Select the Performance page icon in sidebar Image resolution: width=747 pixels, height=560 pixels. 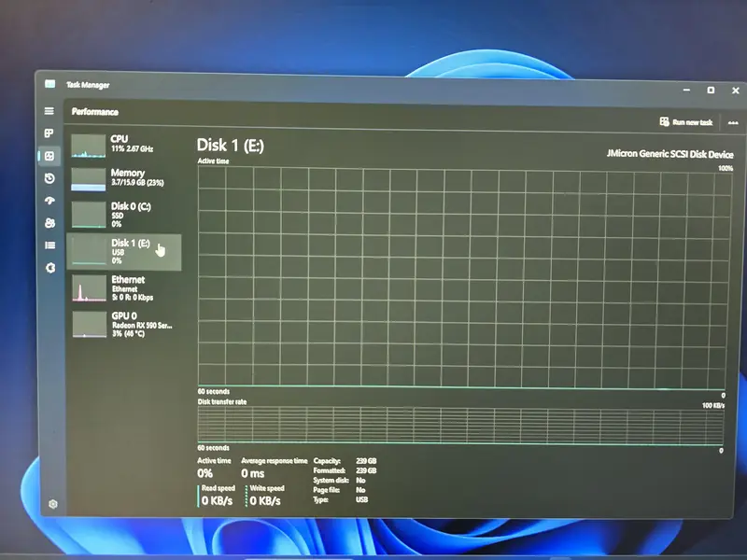click(x=49, y=156)
